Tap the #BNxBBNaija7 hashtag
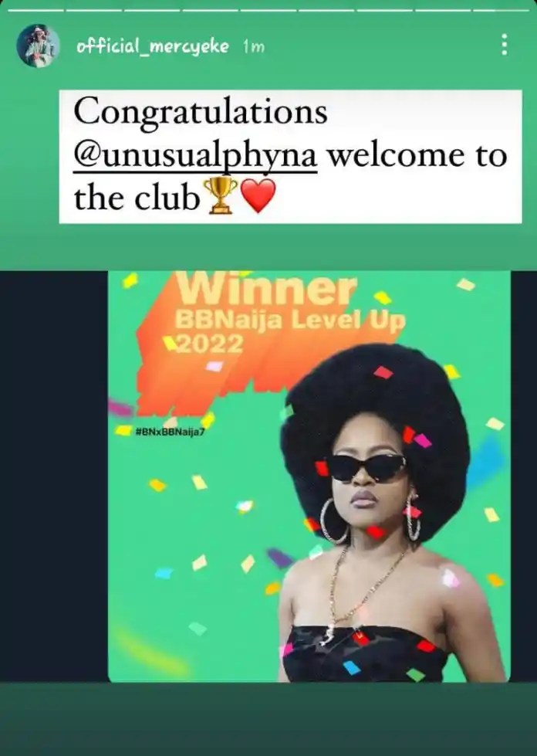Viewport: 537px width, 756px height. coord(171,432)
